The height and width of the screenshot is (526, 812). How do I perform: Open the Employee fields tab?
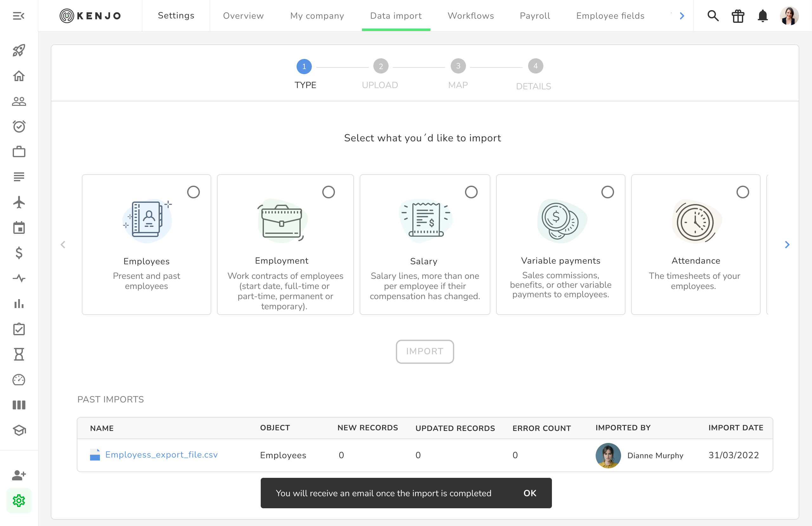(x=610, y=16)
